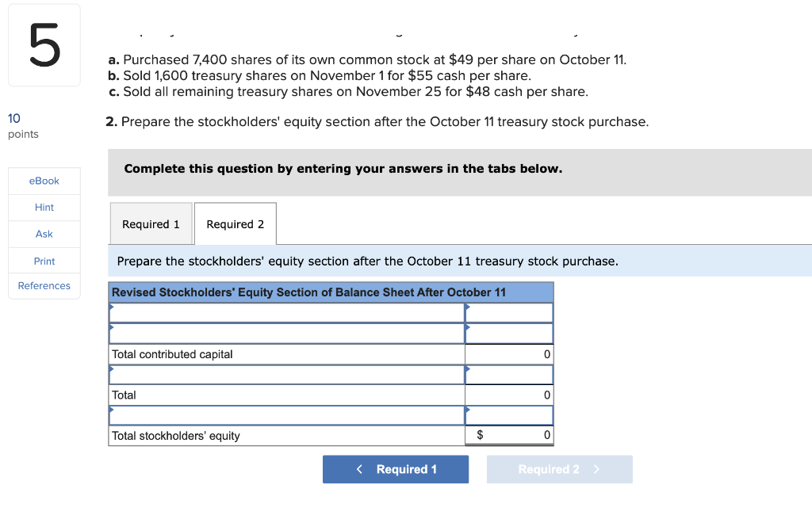This screenshot has height=519, width=812.
Task: Click the question number 5 box
Action: (44, 44)
